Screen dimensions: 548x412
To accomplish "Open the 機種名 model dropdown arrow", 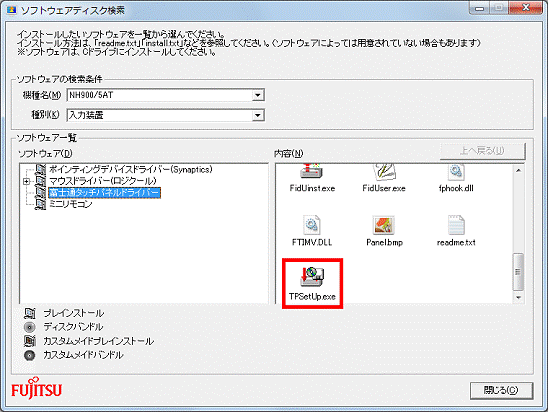I will point(258,95).
